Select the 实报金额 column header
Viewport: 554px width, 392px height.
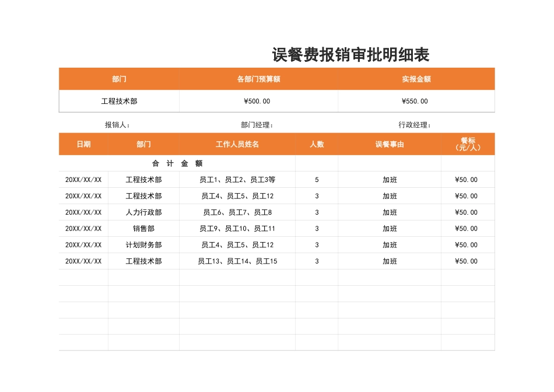click(415, 79)
